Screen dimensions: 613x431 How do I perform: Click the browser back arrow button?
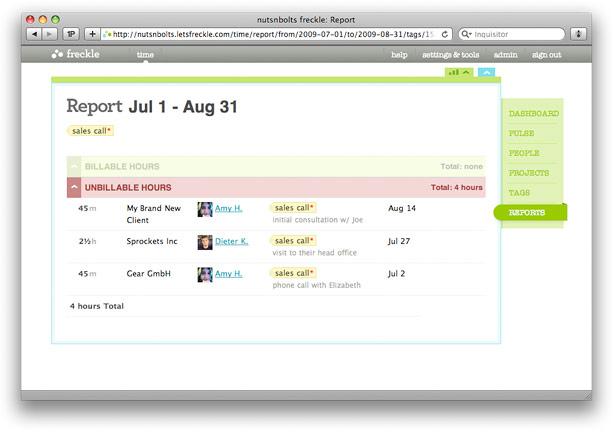click(x=36, y=33)
